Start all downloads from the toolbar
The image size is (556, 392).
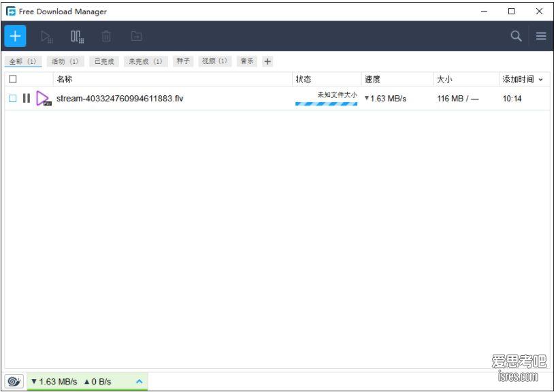pyautogui.click(x=46, y=37)
